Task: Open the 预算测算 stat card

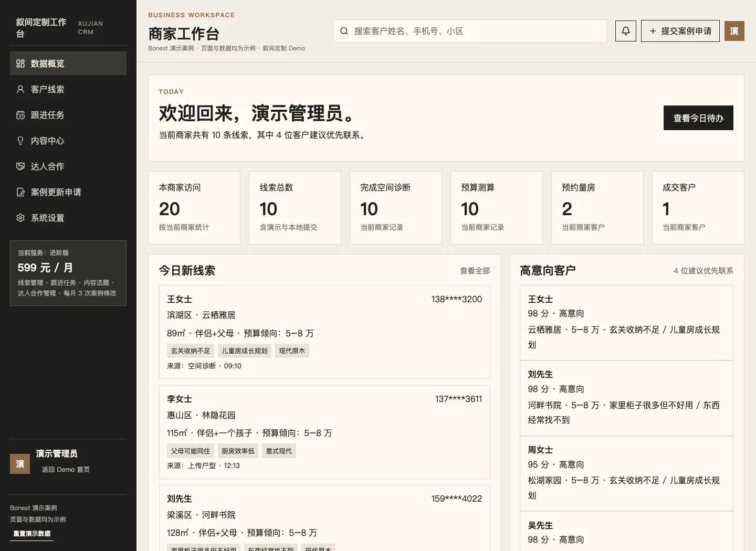Action: (497, 208)
